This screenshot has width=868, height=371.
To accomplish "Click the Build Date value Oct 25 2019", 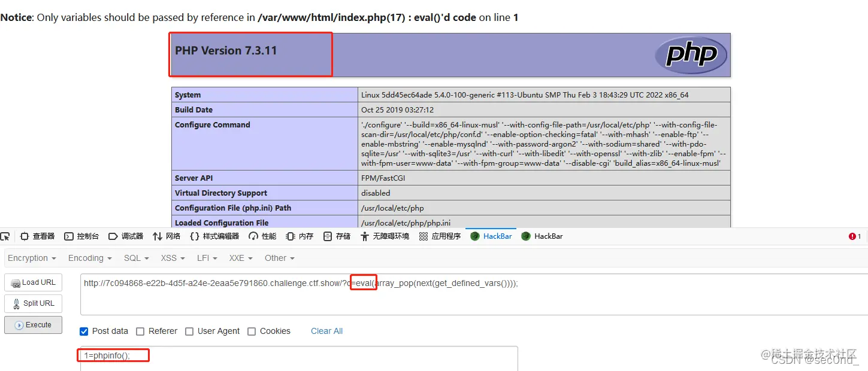I will click(x=397, y=110).
